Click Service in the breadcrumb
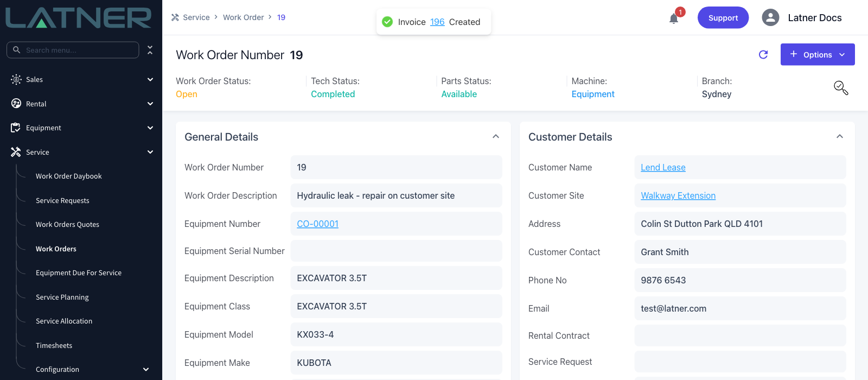The height and width of the screenshot is (380, 868). 196,17
